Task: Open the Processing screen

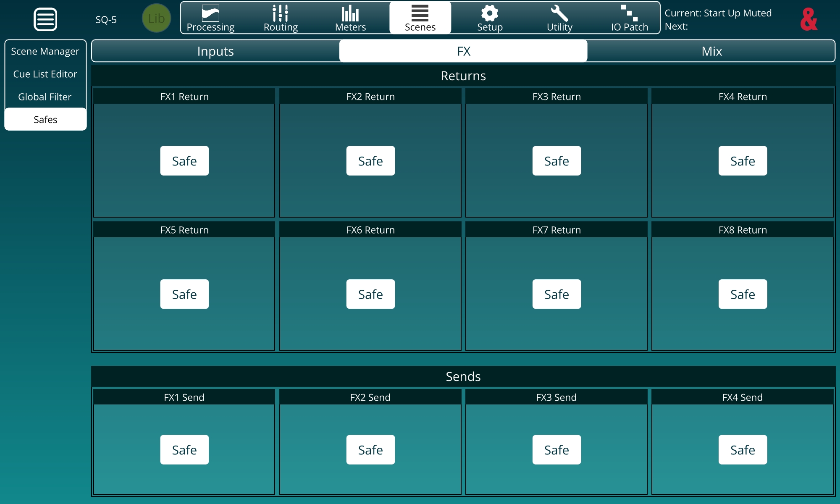Action: pyautogui.click(x=210, y=18)
